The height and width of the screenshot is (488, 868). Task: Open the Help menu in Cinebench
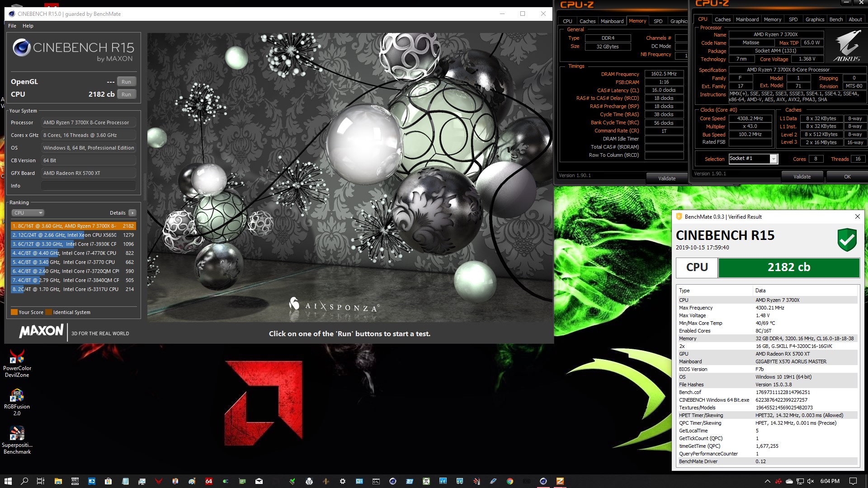(28, 26)
